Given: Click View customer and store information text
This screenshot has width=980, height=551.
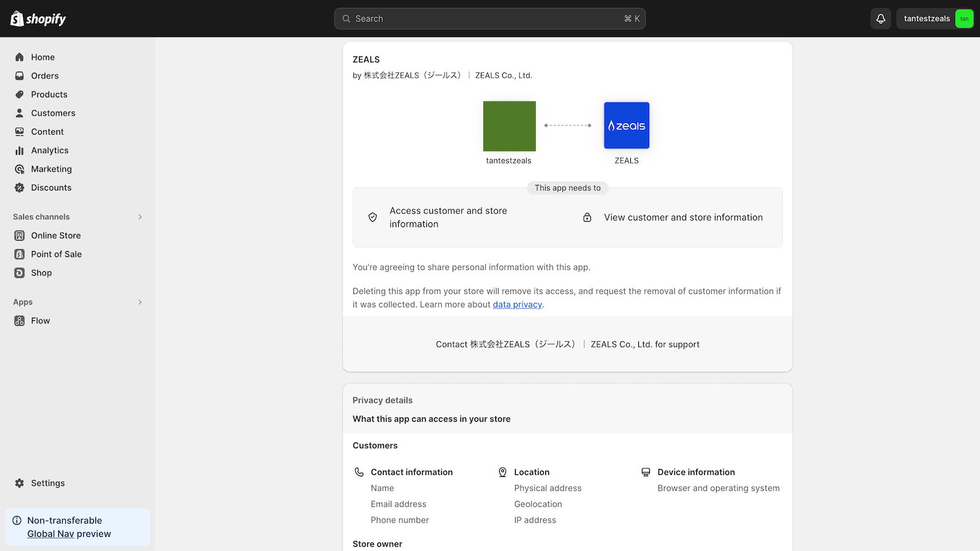Looking at the screenshot, I should [x=684, y=217].
